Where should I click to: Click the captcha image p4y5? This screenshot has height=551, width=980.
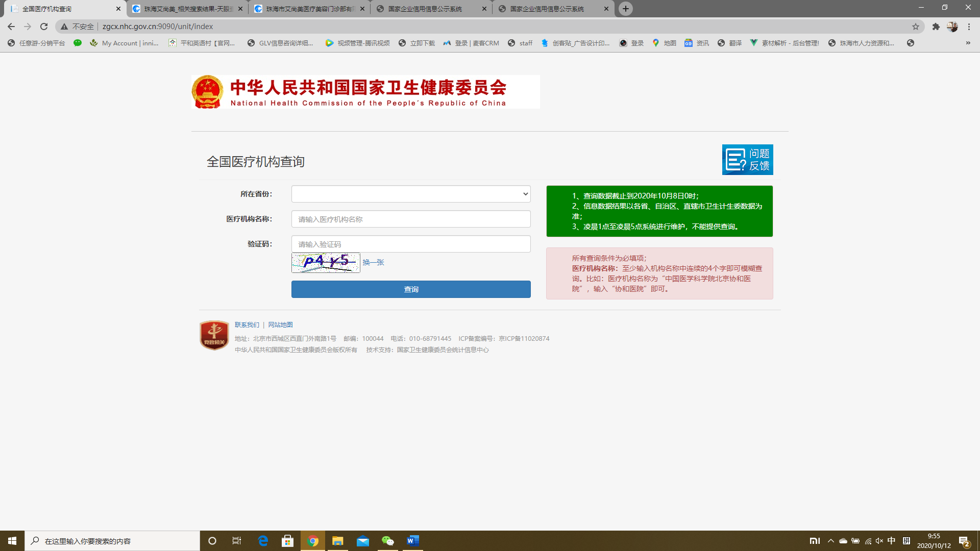[326, 263]
